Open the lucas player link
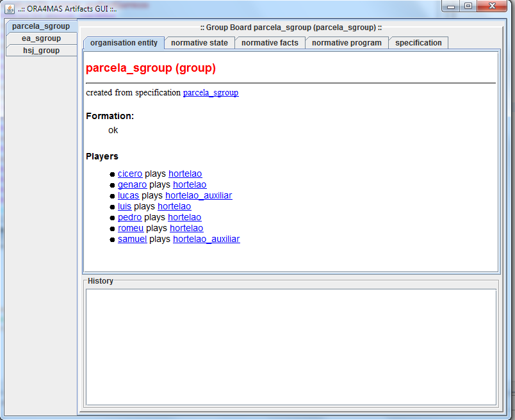Viewport: 515px width, 420px height. 128,195
